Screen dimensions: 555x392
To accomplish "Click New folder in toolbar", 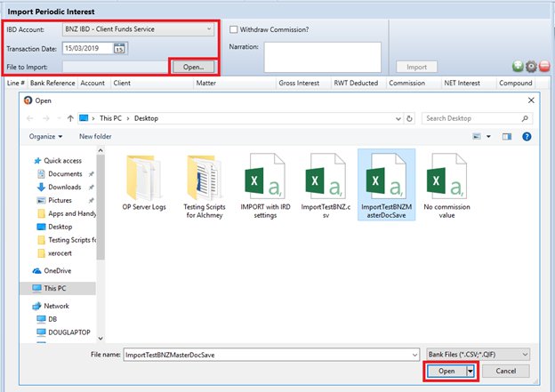I will click(x=95, y=137).
